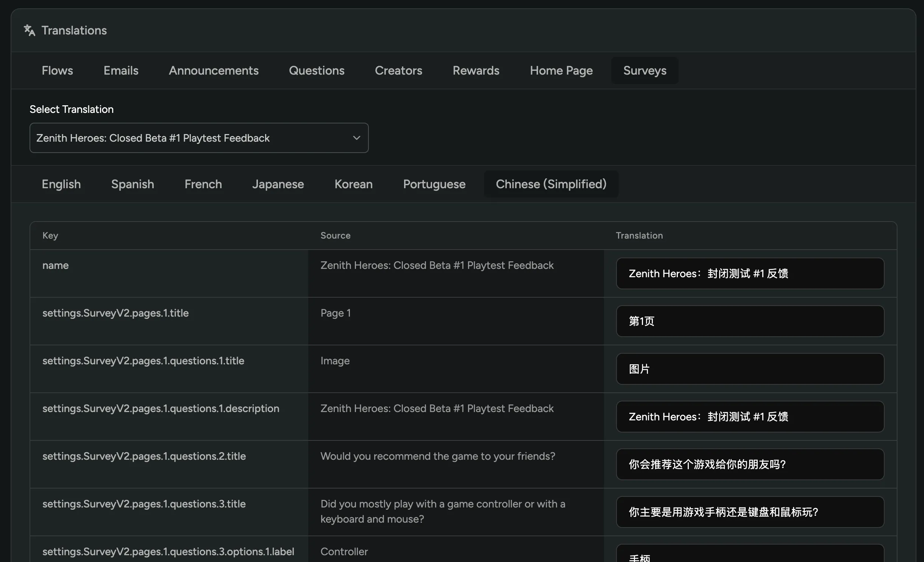Click the source text in the name row

(437, 265)
